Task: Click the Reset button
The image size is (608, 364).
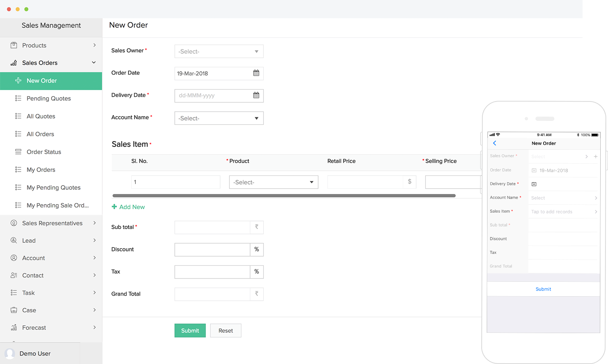Action: click(225, 331)
